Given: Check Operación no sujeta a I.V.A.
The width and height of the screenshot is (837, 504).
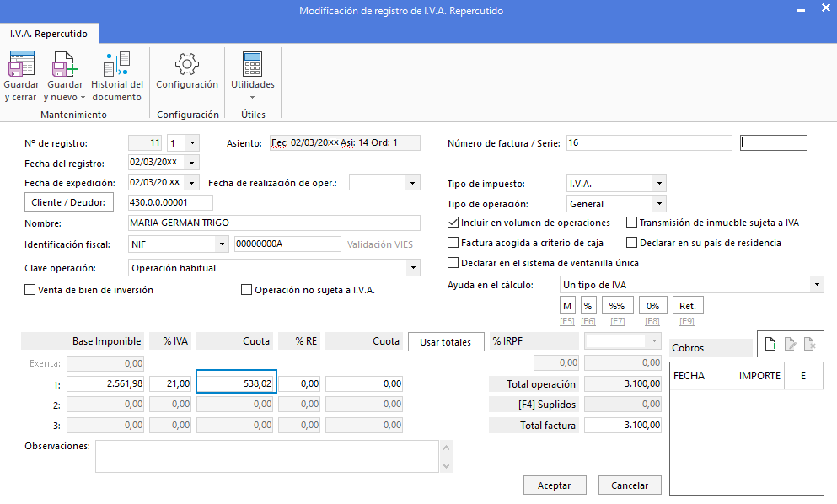Looking at the screenshot, I should [x=247, y=289].
